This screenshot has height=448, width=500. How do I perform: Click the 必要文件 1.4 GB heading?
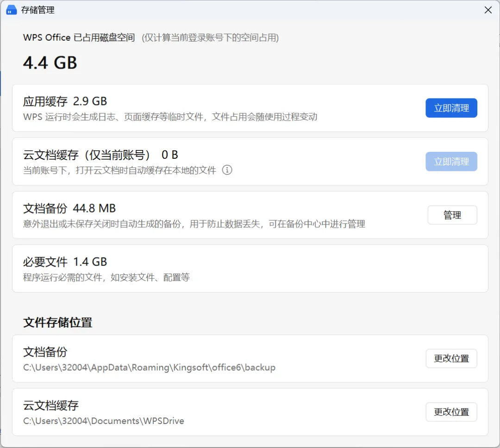point(65,262)
